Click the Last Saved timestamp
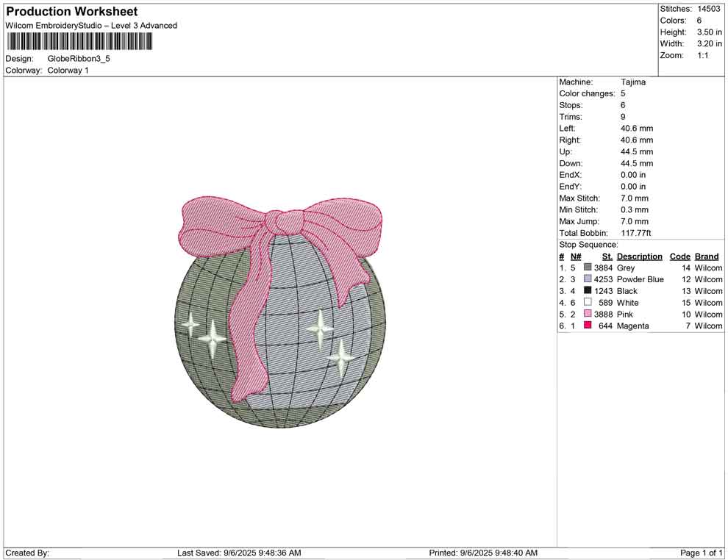This screenshot has width=728, height=560. [x=239, y=553]
